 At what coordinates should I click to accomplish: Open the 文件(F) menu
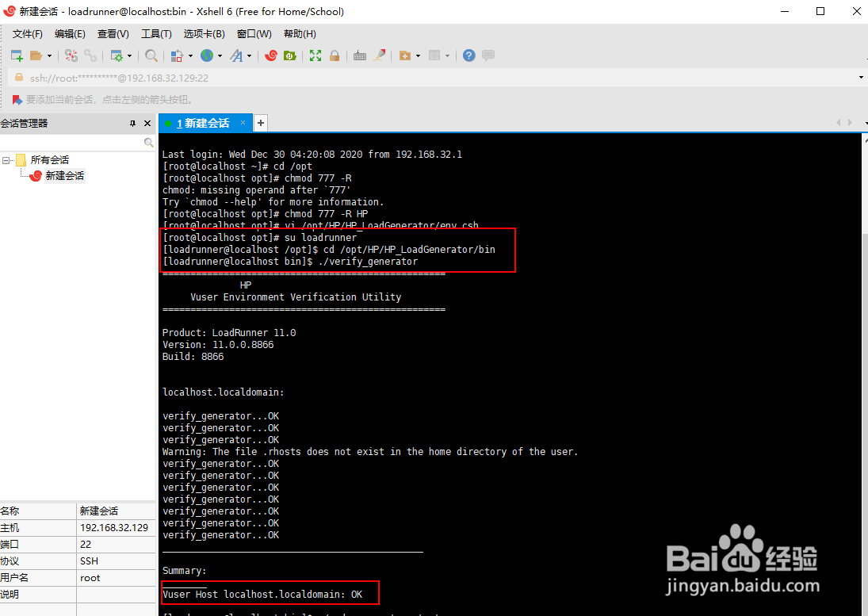28,34
